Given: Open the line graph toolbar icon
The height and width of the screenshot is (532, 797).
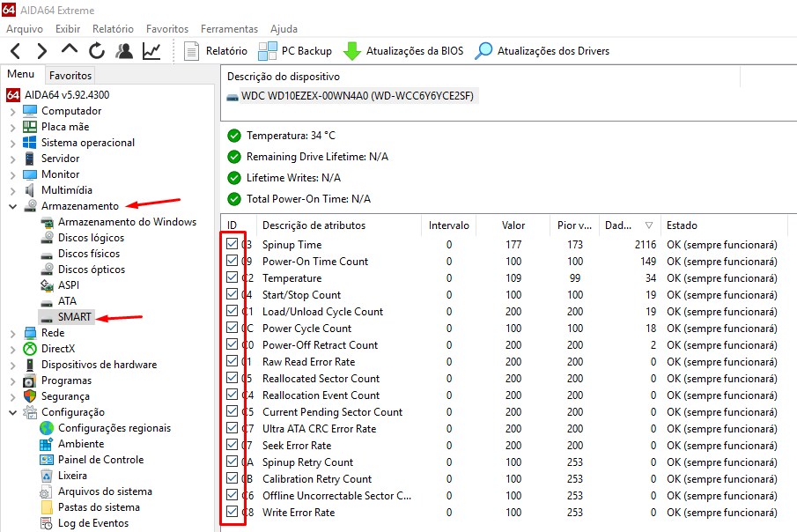Looking at the screenshot, I should [151, 51].
